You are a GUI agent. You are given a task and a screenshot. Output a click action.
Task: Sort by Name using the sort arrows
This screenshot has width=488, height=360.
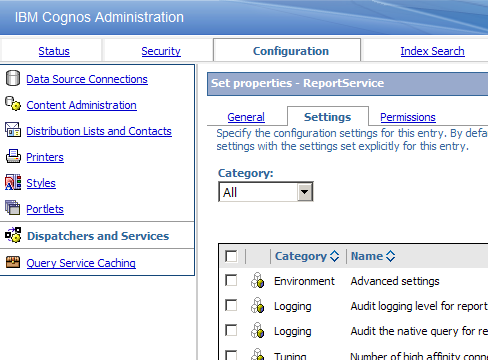(390, 256)
